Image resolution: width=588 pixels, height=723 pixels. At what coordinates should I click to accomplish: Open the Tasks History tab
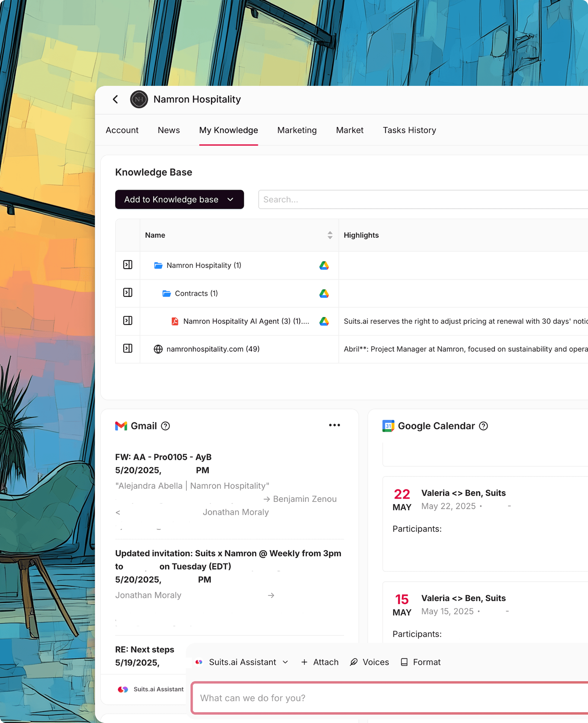pyautogui.click(x=409, y=130)
